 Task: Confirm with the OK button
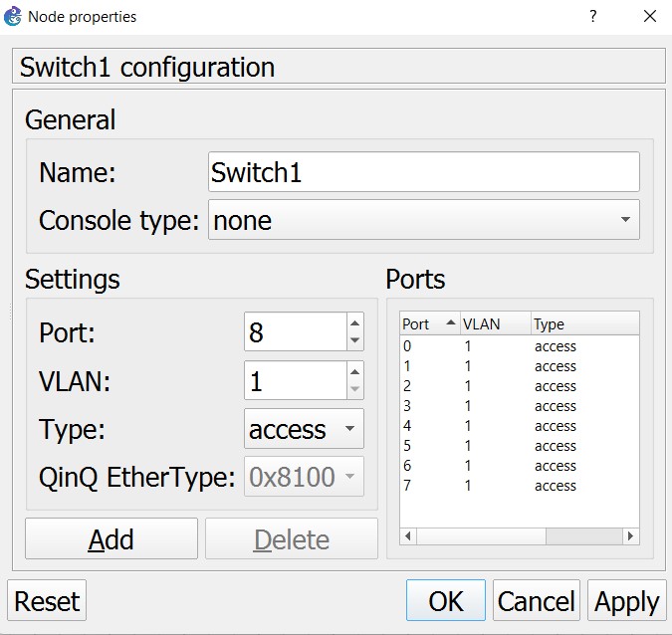coord(446,601)
